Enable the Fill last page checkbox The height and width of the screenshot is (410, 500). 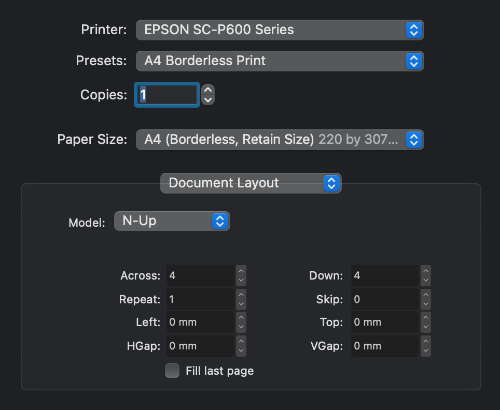click(172, 371)
